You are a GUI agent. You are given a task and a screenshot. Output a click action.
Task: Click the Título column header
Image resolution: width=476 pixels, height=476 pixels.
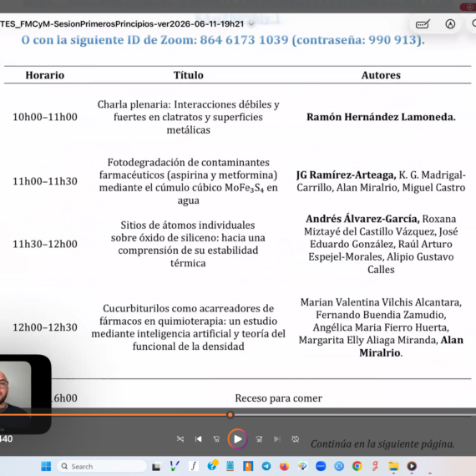coord(188,75)
